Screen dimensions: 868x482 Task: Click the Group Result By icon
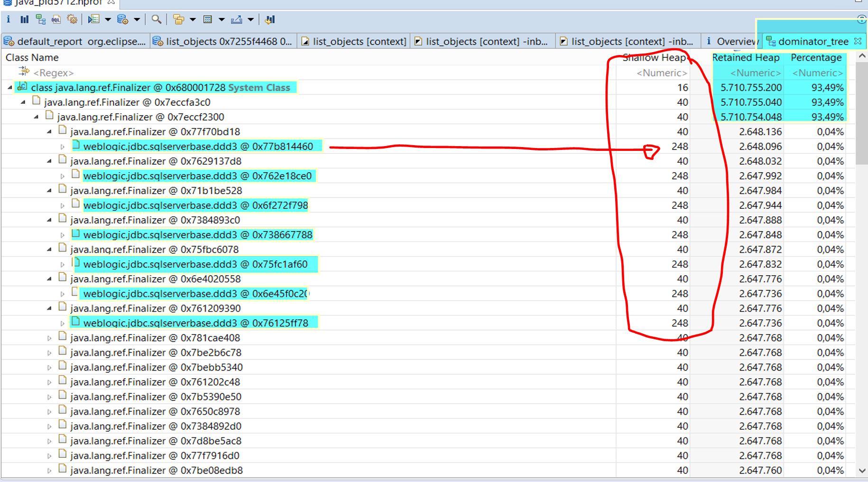(x=178, y=19)
